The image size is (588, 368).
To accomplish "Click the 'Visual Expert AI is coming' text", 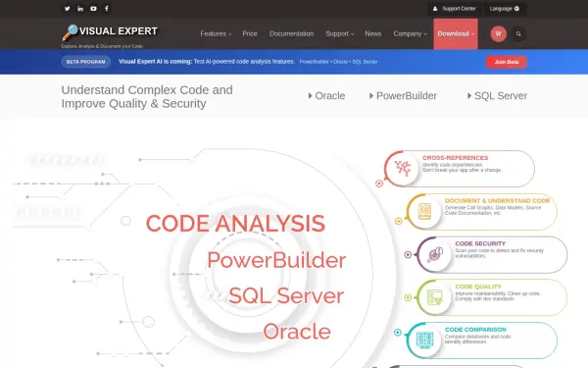I will point(155,62).
